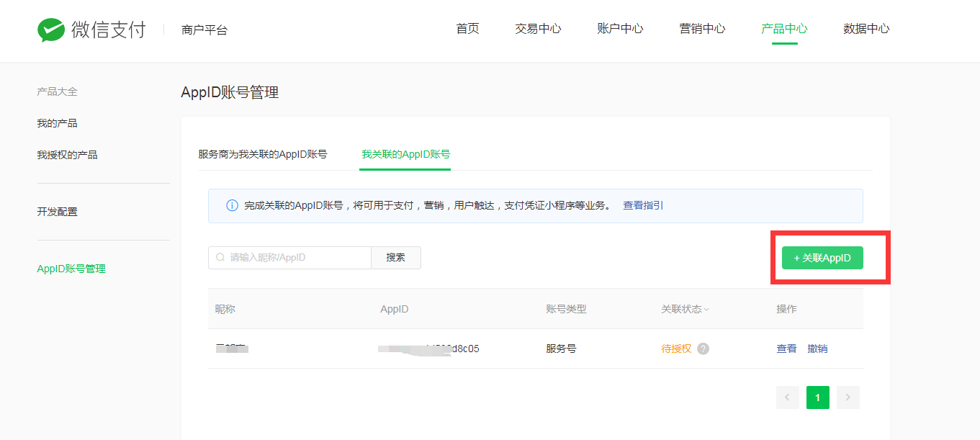Image resolution: width=980 pixels, height=440 pixels.
Task: Go to the previous page with the left arrow
Action: (x=788, y=398)
